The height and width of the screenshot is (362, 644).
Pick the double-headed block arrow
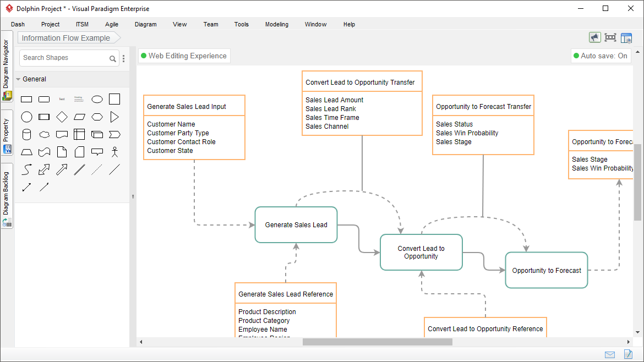click(x=45, y=169)
